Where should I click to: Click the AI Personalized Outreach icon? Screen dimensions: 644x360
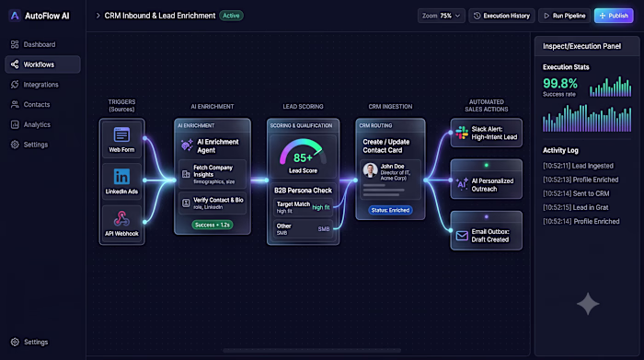click(x=462, y=184)
